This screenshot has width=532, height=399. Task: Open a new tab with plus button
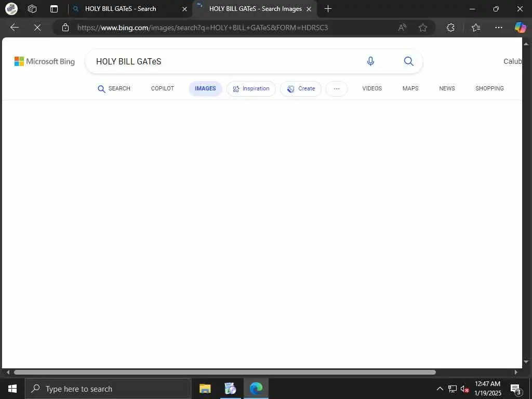[x=328, y=9]
